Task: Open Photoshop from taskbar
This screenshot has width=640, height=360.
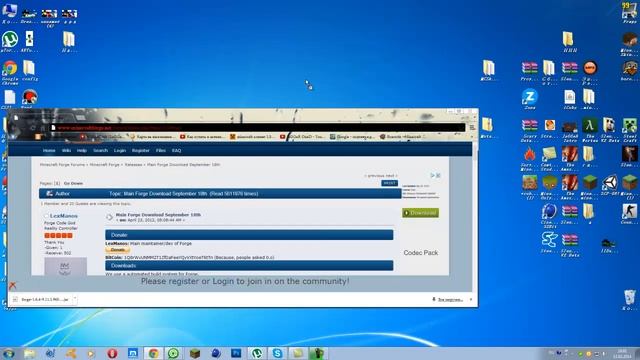Action: [x=236, y=353]
